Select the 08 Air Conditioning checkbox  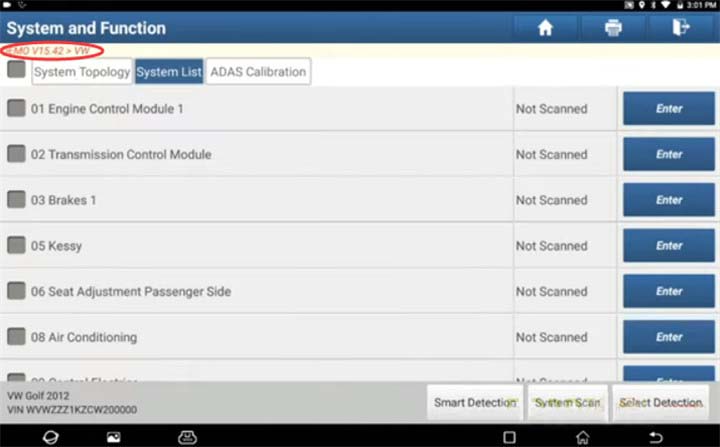[x=17, y=337]
